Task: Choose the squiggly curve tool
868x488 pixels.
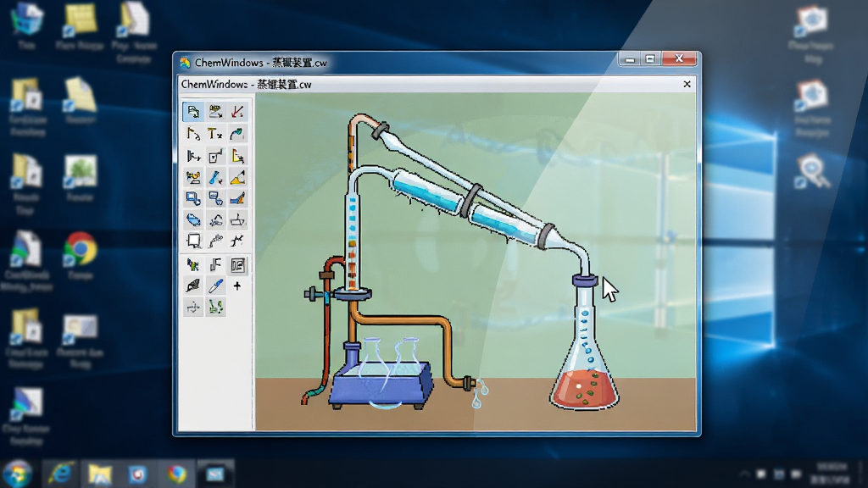Action: point(215,219)
